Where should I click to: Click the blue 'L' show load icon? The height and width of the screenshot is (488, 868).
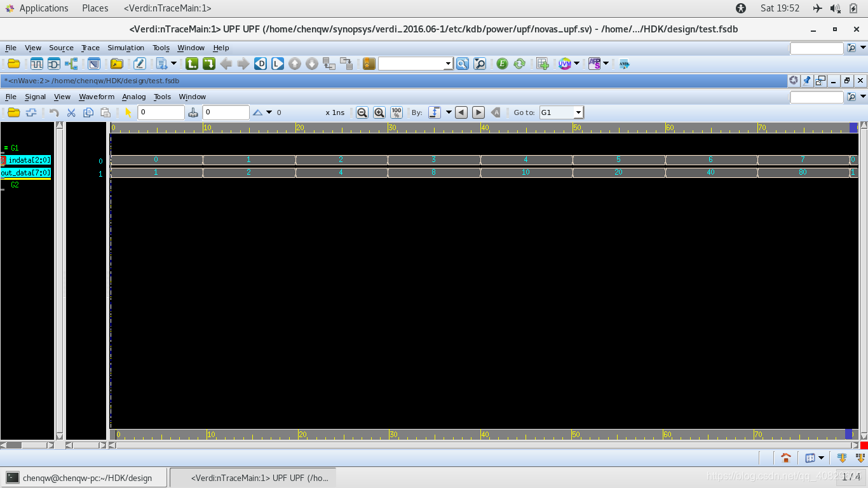(278, 64)
